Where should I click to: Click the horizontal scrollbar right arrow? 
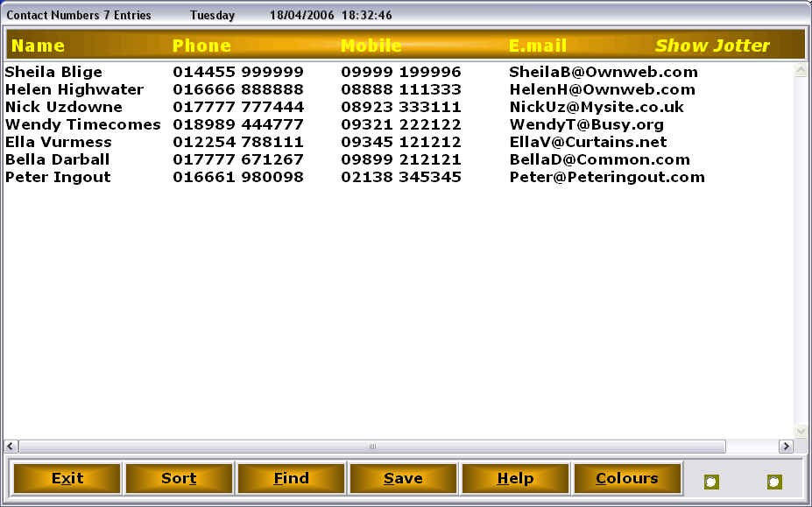(786, 446)
